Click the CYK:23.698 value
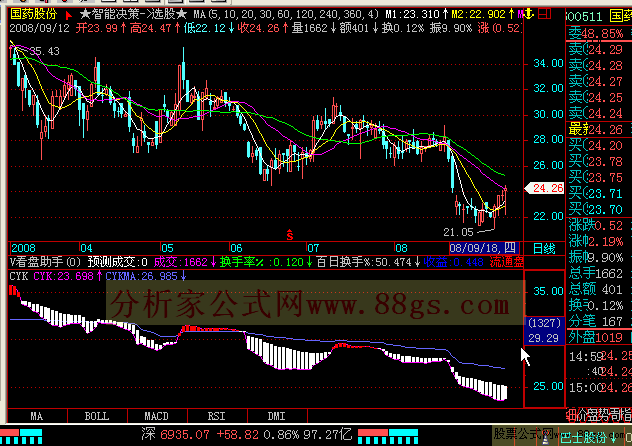 point(67,276)
